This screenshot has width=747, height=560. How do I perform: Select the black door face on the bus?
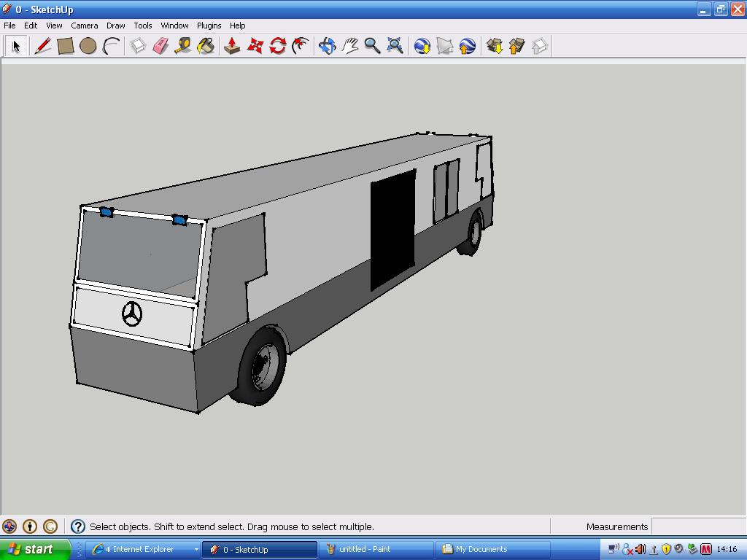[392, 230]
